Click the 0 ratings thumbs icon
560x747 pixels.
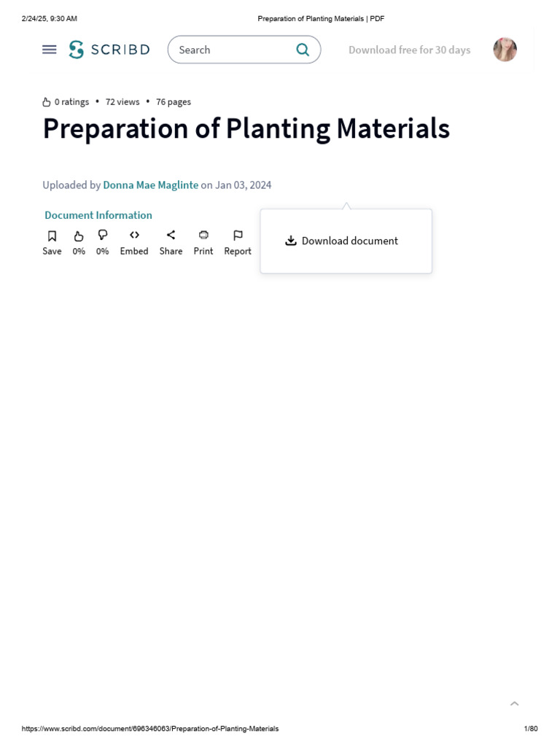click(46, 102)
